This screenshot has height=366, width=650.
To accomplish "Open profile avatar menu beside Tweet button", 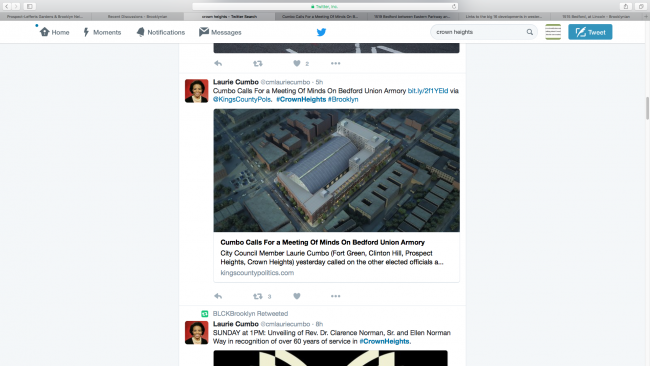I will pyautogui.click(x=553, y=32).
